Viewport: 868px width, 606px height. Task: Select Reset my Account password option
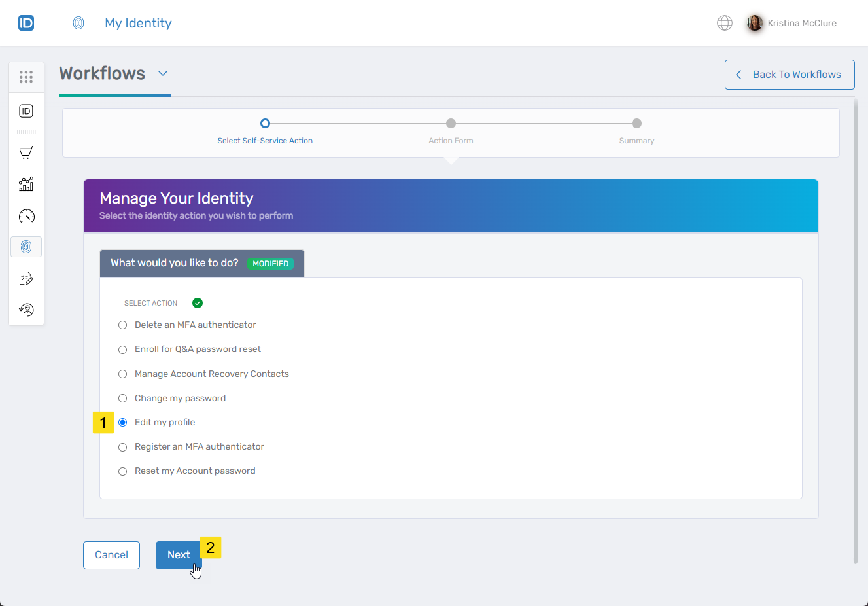[122, 471]
